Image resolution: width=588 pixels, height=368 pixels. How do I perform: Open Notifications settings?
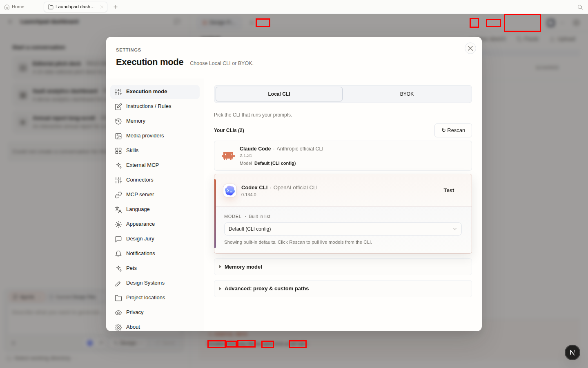tap(155, 254)
